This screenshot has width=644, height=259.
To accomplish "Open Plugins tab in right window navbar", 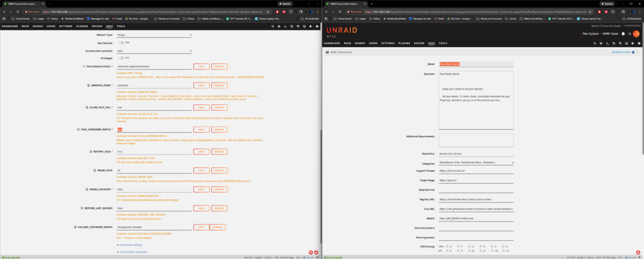I will click(x=404, y=43).
